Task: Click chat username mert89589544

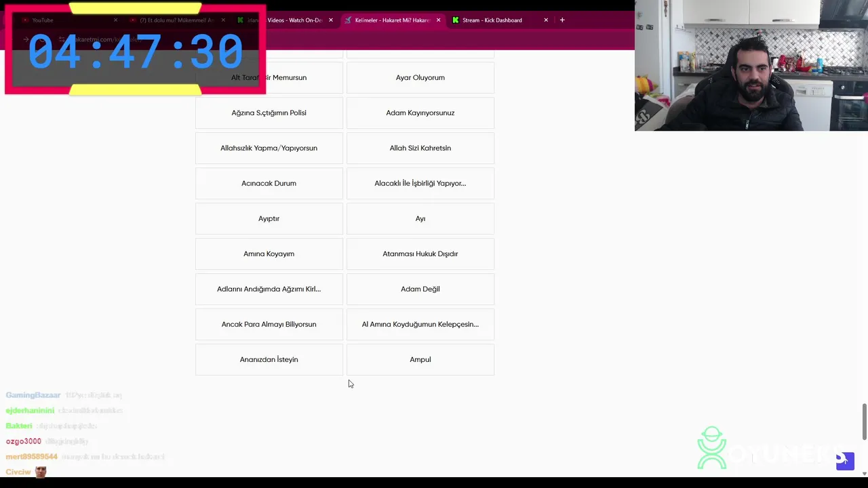Action: (x=32, y=457)
